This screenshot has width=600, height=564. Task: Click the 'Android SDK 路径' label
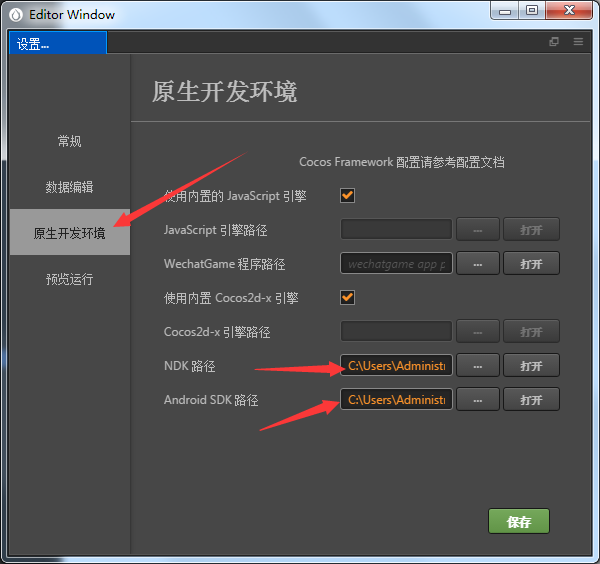coord(211,400)
